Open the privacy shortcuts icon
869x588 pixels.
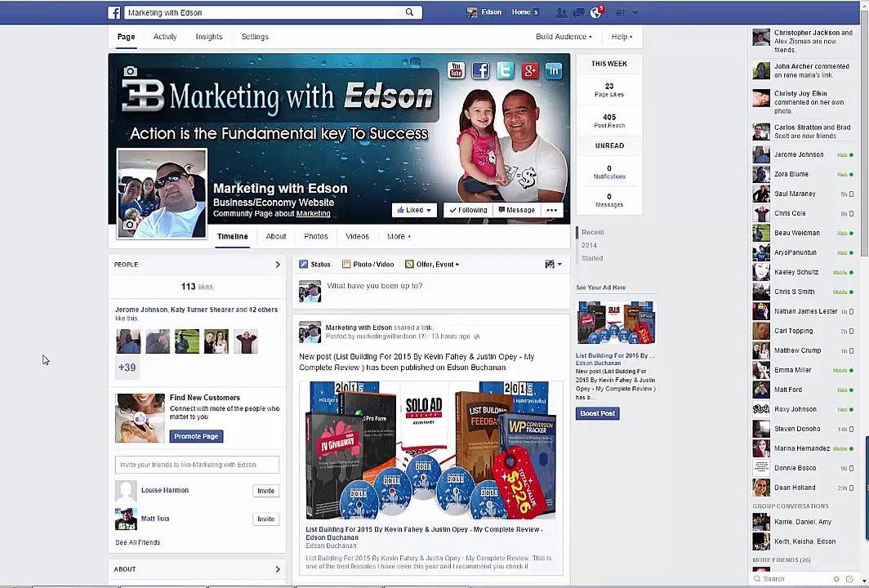[621, 12]
